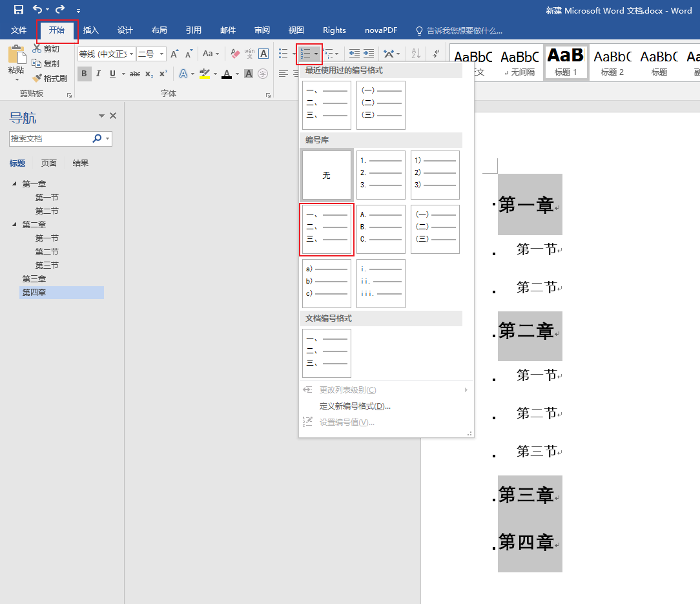700x604 pixels.
Task: Apply character border icon
Action: [x=263, y=54]
